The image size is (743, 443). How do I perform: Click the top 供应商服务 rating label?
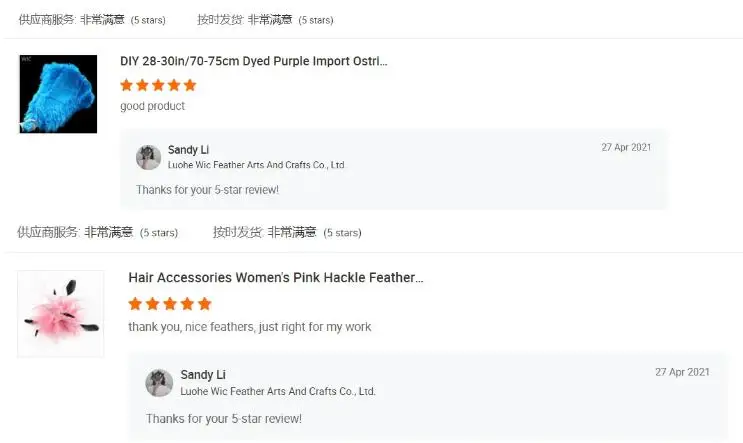tap(47, 20)
